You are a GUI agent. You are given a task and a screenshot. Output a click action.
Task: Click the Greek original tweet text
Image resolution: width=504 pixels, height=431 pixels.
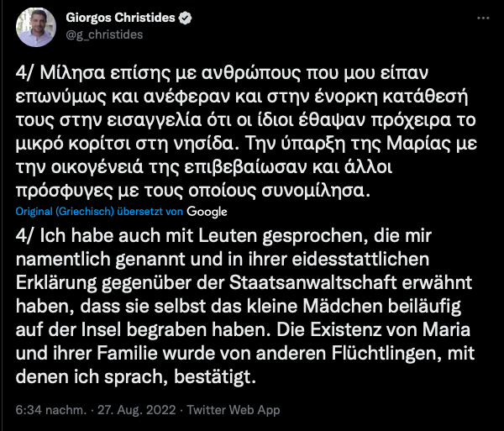click(246, 131)
